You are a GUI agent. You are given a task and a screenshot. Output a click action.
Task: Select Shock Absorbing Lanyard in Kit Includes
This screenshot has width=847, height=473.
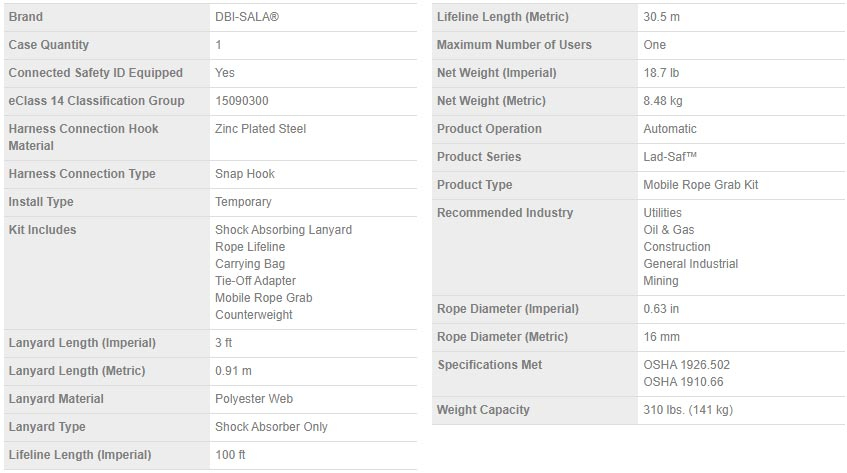pos(284,230)
